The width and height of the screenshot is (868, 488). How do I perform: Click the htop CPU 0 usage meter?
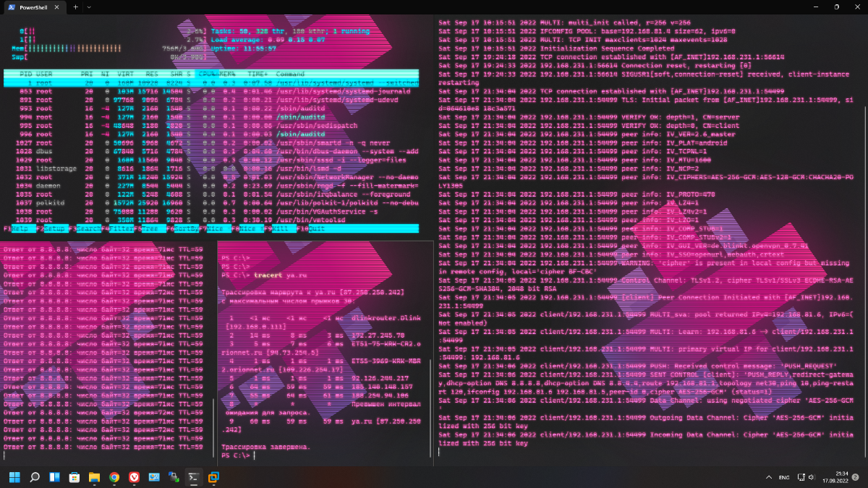pyautogui.click(x=112, y=32)
